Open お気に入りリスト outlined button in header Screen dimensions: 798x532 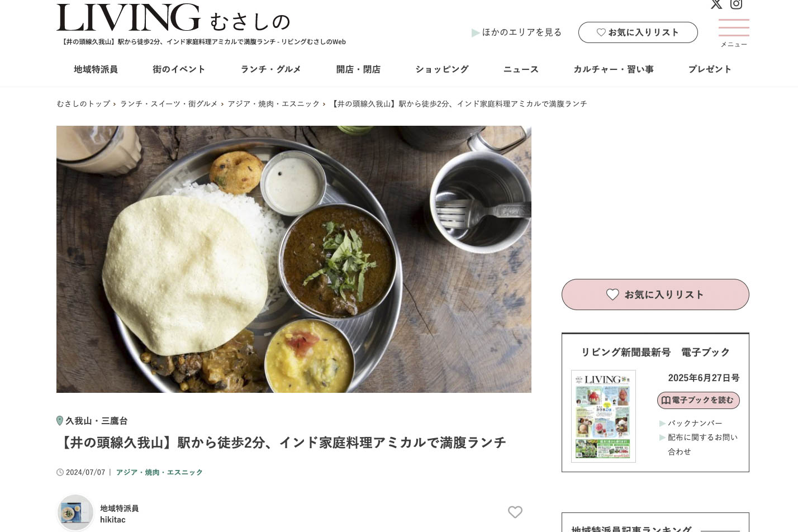pyautogui.click(x=638, y=32)
